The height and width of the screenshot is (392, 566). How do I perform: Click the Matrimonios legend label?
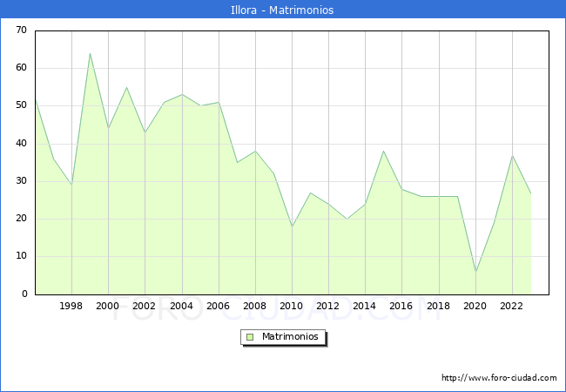pos(290,337)
